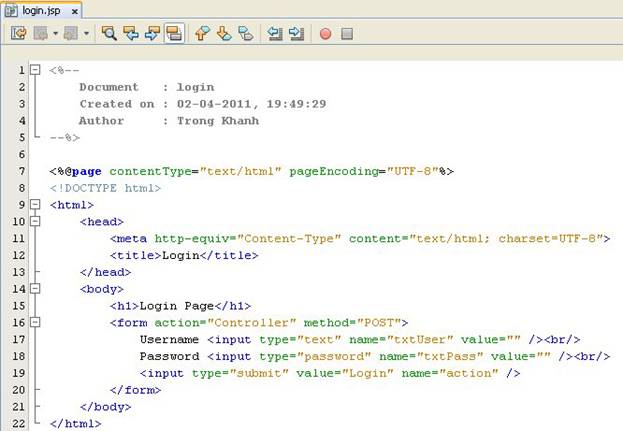Collapse the body fold at line 14
This screenshot has width=623, height=431.
click(35, 289)
